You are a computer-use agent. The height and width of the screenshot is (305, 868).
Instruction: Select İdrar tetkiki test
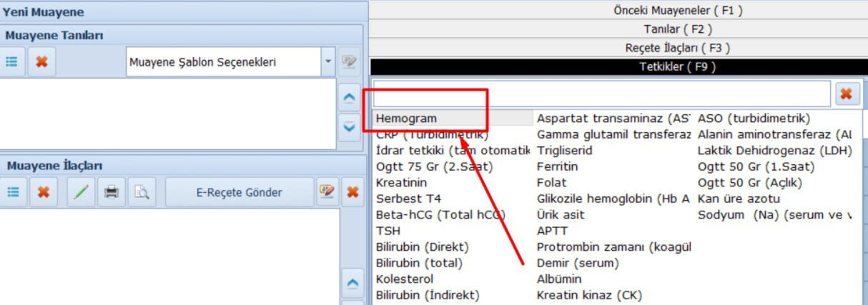point(453,151)
